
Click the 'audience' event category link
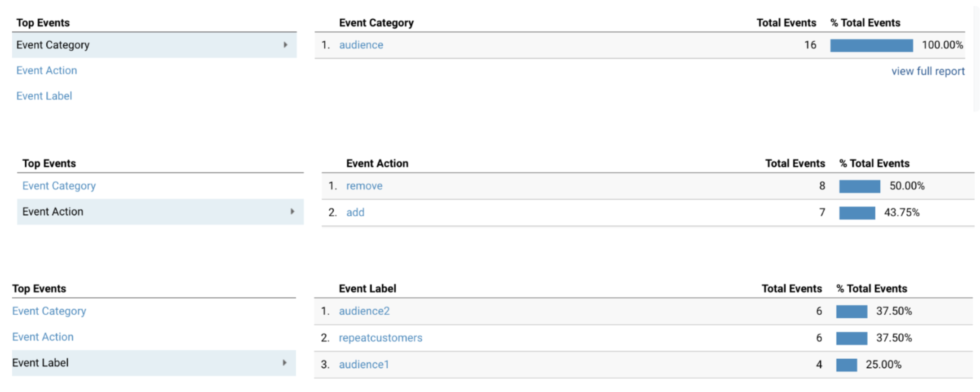coord(361,45)
